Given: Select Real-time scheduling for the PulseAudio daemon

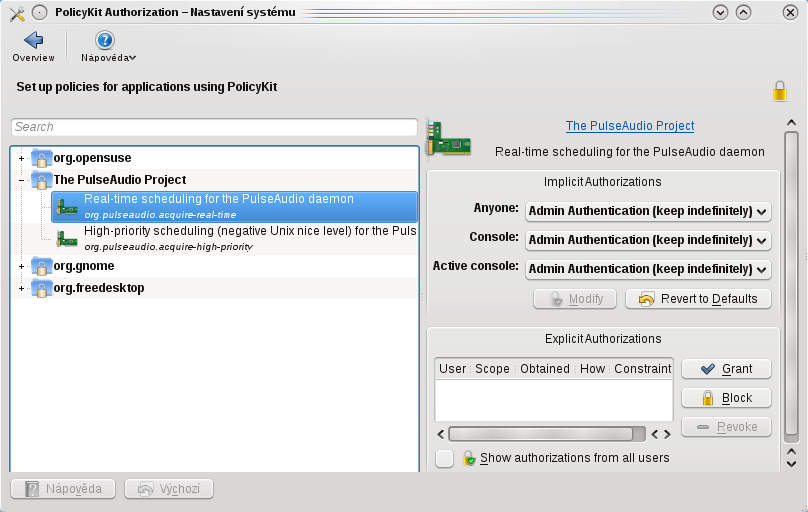Looking at the screenshot, I should click(x=234, y=207).
